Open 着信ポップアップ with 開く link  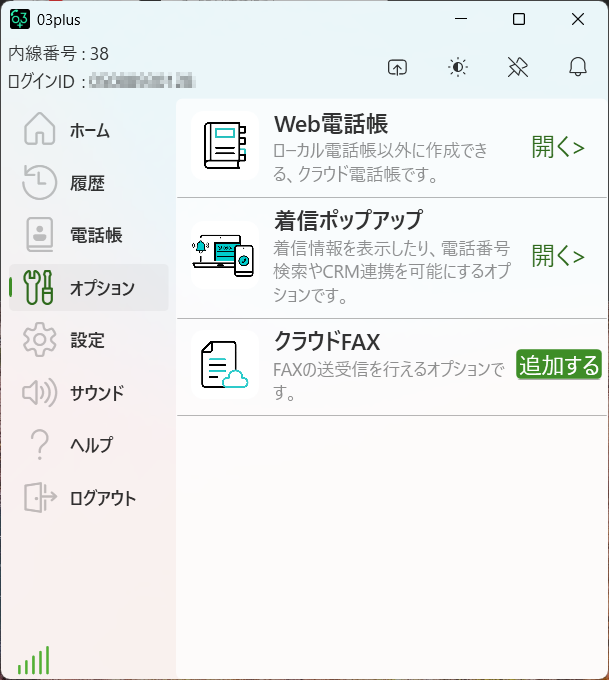(x=557, y=256)
